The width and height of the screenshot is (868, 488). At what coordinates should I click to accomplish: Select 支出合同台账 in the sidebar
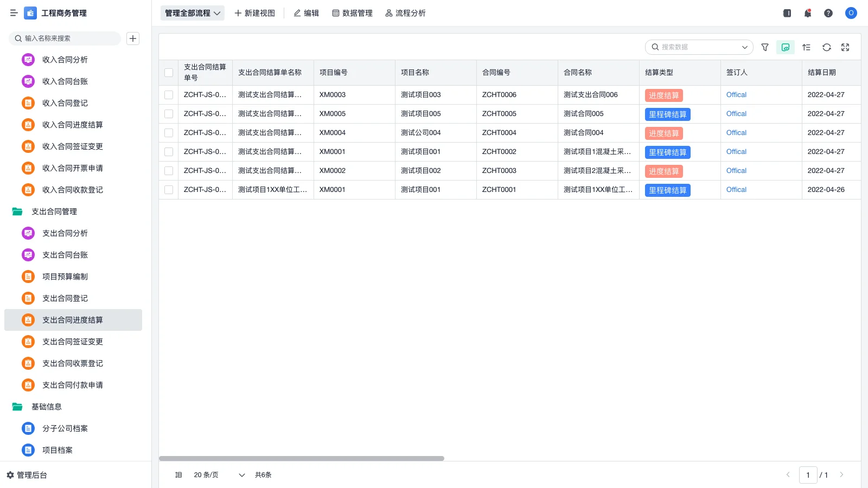click(65, 255)
